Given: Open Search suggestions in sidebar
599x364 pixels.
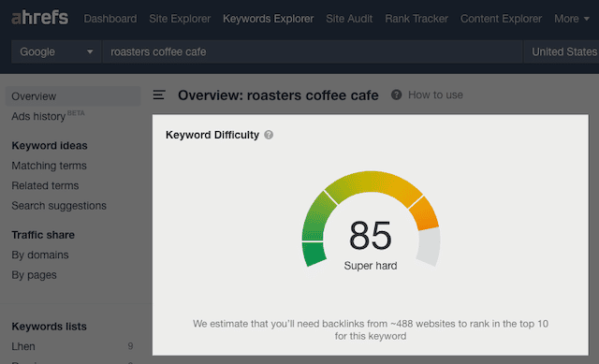Looking at the screenshot, I should [x=59, y=206].
